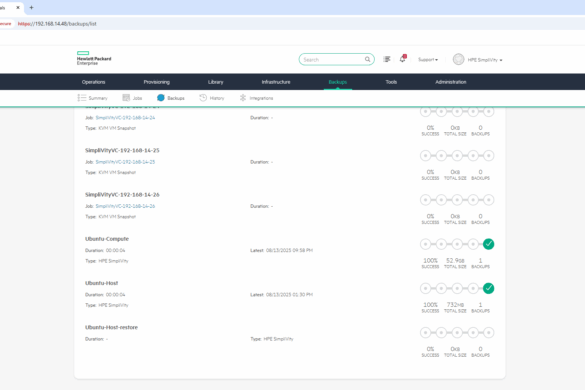Open the SimpliVityVC-192-168-14-25 backup title

tap(122, 150)
